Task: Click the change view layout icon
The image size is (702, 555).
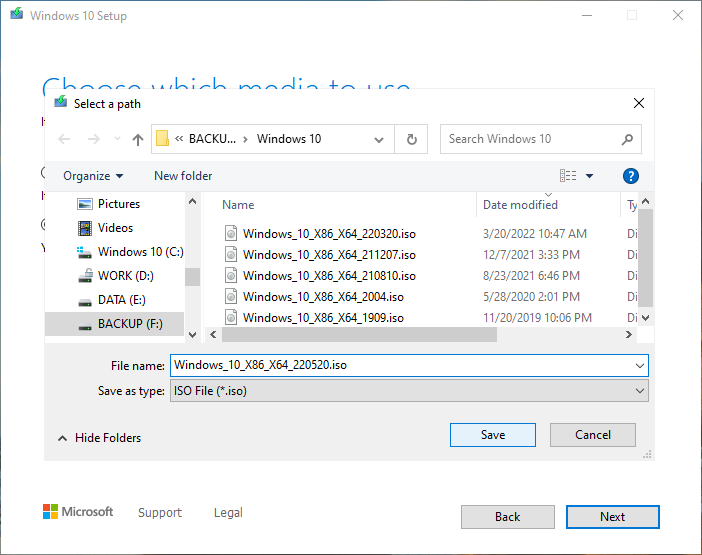Action: 568,175
